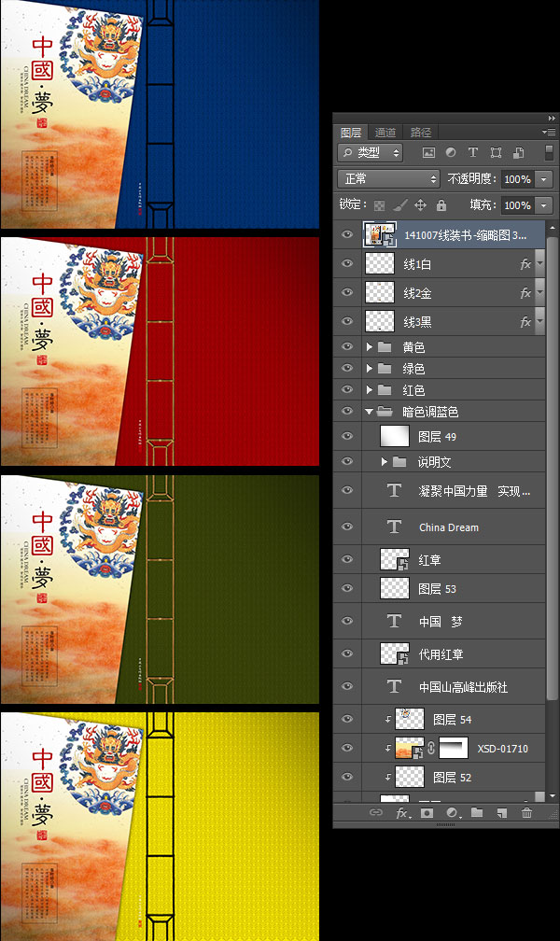
Task: Expand the 说明文 group
Action: (x=385, y=461)
